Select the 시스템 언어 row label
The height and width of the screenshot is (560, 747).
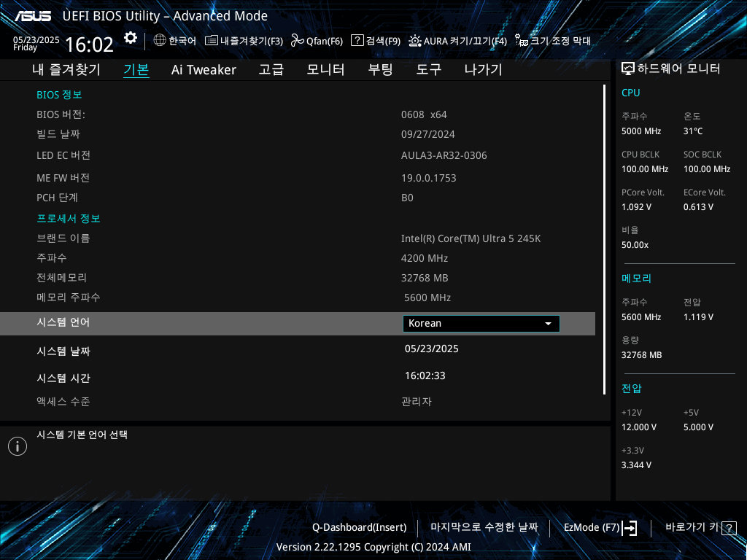click(63, 322)
